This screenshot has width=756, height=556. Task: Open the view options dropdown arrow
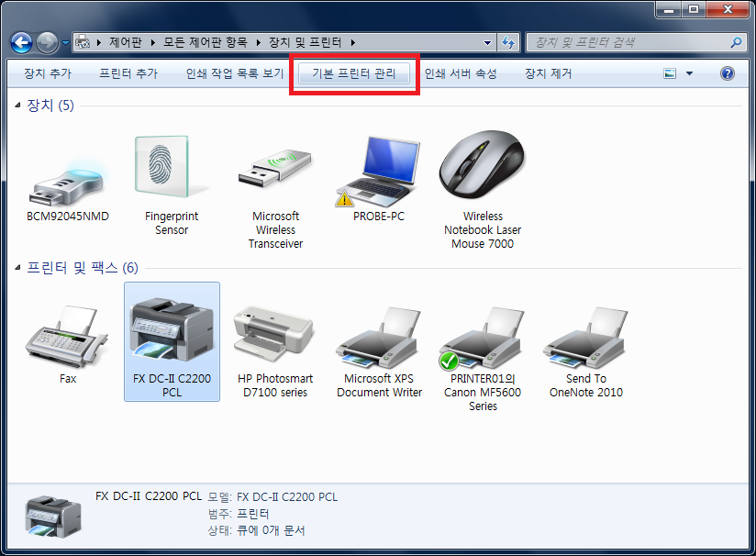click(690, 73)
